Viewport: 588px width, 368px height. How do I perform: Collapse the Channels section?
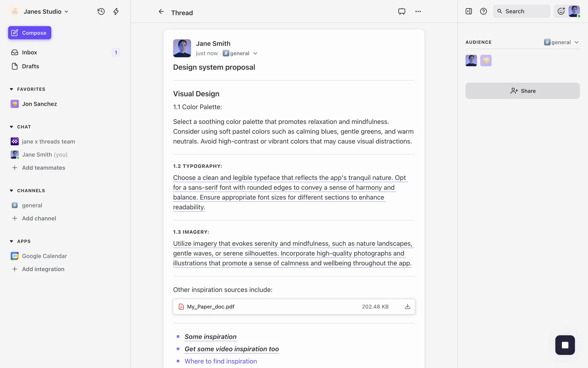coord(12,191)
